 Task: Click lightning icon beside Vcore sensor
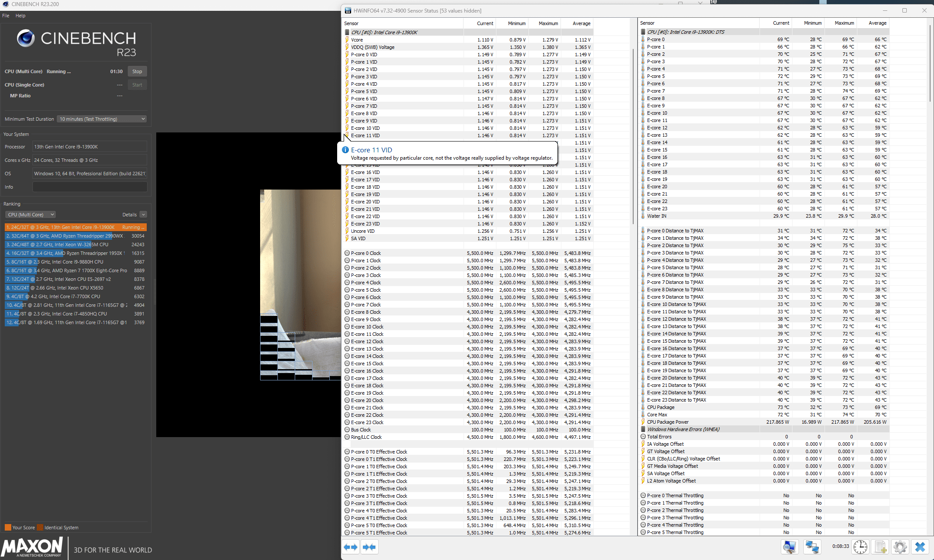347,40
